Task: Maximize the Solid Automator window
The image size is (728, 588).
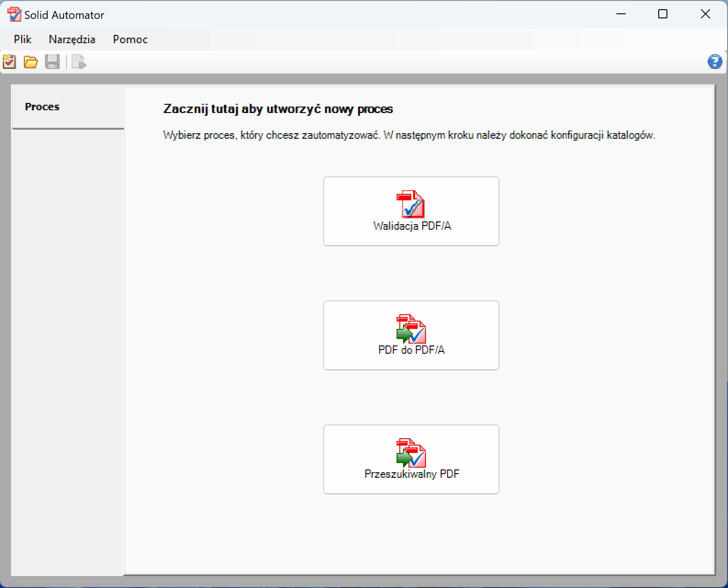Action: click(x=663, y=14)
